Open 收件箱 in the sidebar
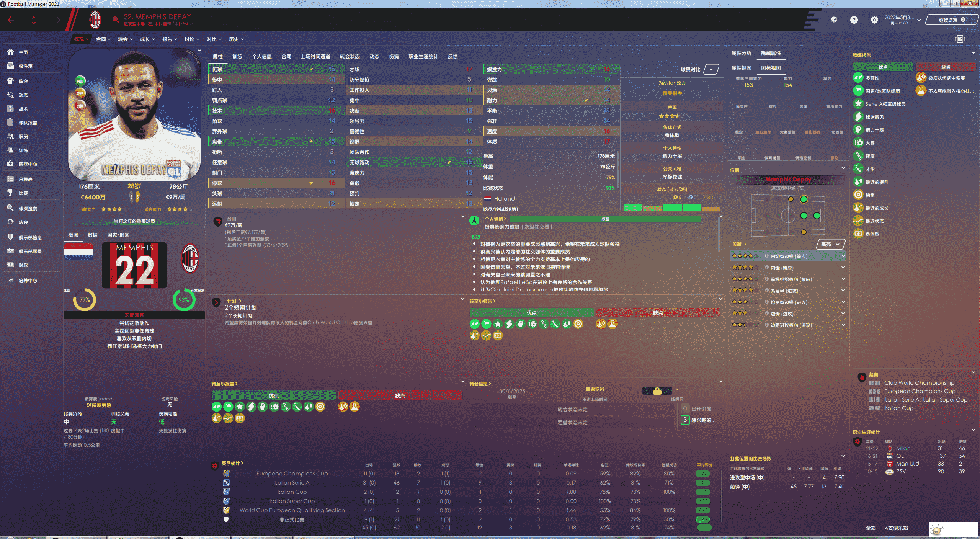The image size is (980, 539). (25, 66)
